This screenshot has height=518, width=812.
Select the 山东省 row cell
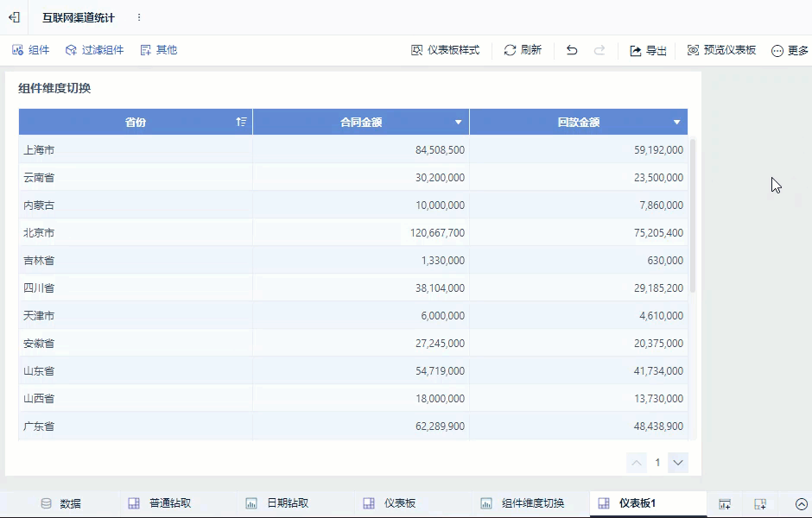136,371
